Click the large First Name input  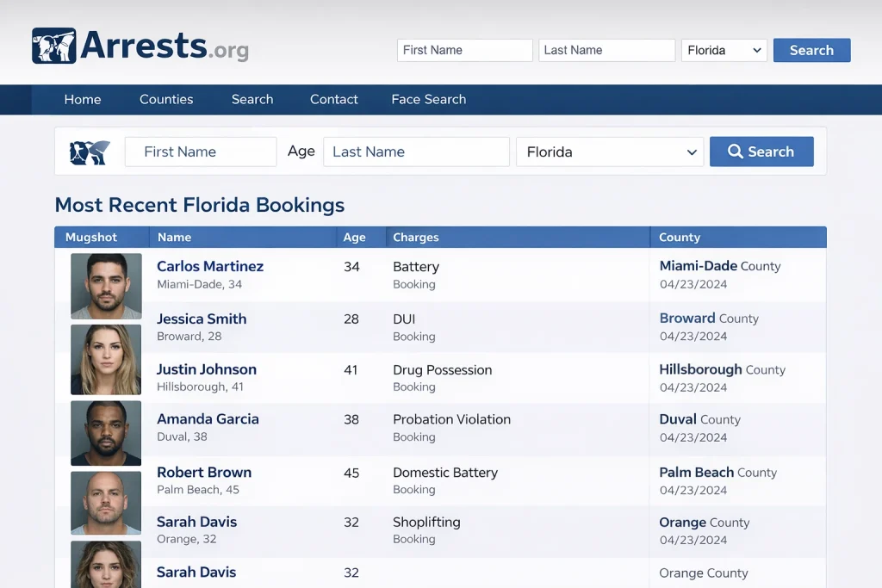pyautogui.click(x=201, y=152)
